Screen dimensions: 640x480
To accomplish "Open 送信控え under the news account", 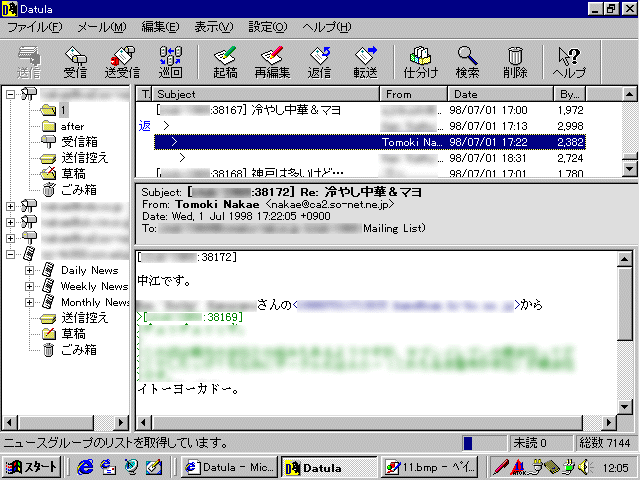I will pyautogui.click(x=84, y=318).
